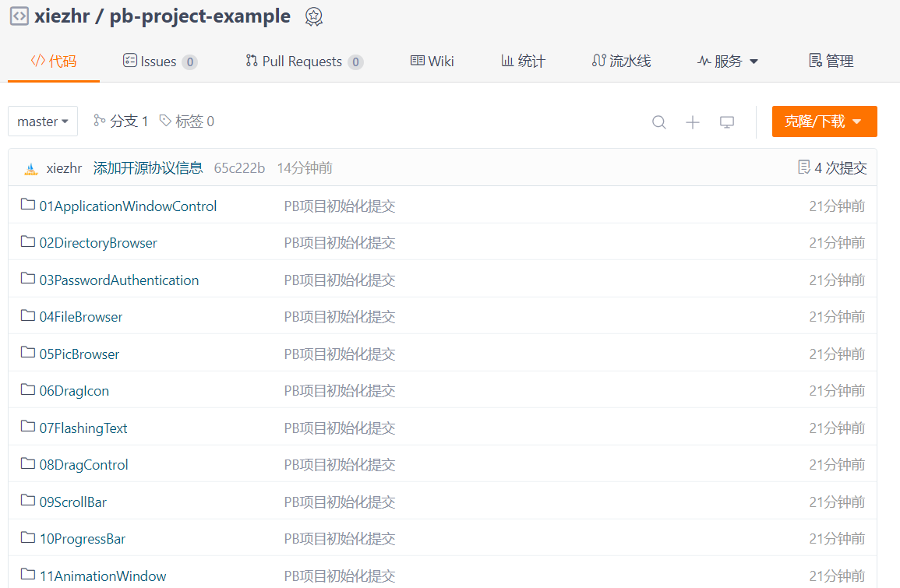Open the 11AnimationWindow folder
The width and height of the screenshot is (900, 588).
103,576
